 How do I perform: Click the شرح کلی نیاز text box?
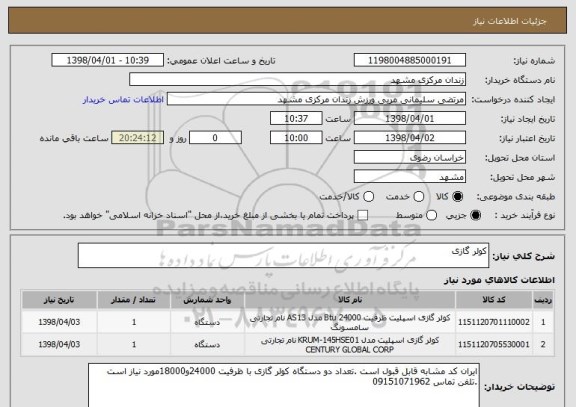[x=283, y=255]
